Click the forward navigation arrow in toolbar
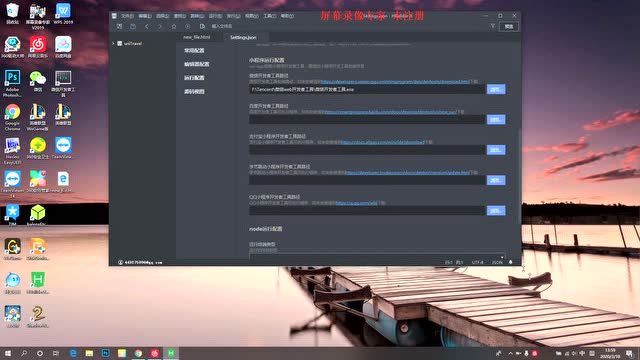This screenshot has width=640, height=360. click(160, 26)
